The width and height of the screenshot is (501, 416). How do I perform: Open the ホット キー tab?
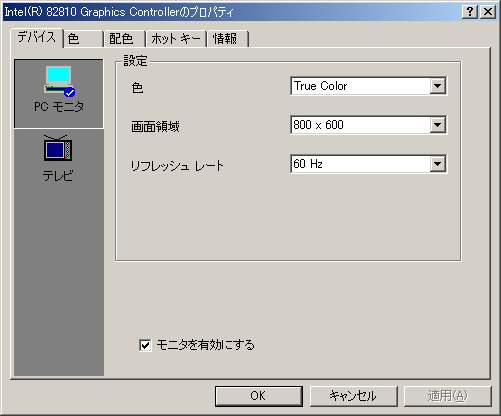[x=176, y=39]
